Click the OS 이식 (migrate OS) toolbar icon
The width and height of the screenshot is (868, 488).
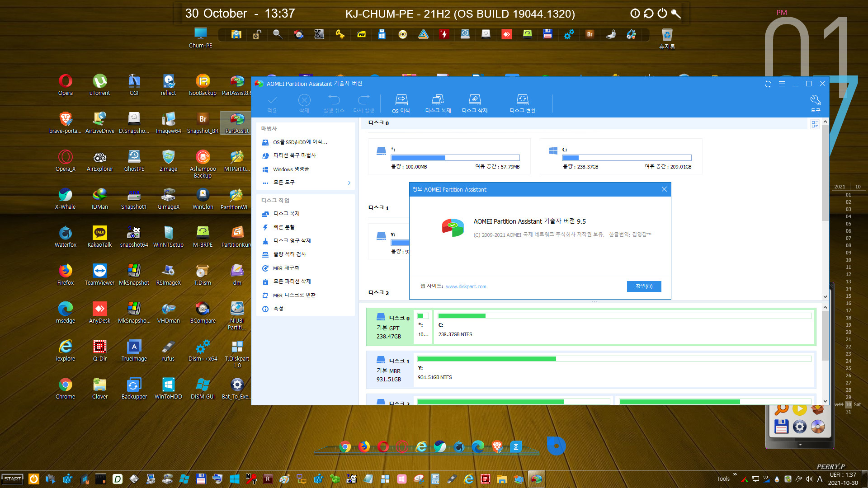click(401, 103)
